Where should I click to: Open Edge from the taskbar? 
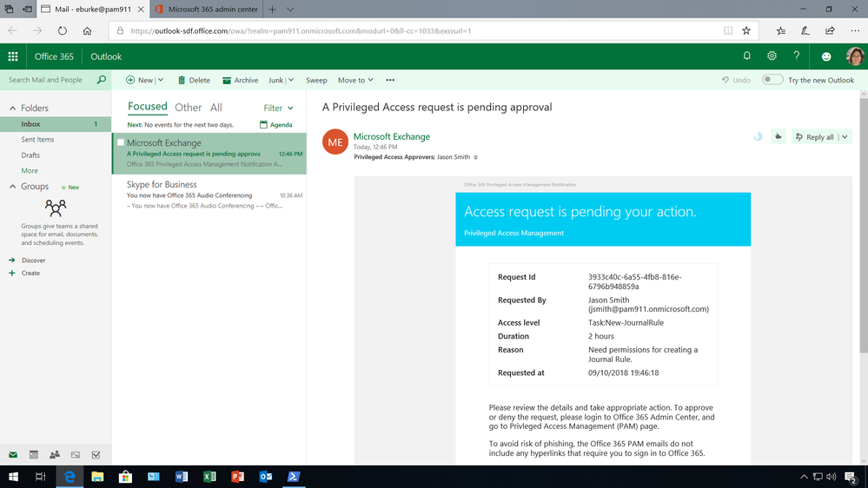(70, 477)
